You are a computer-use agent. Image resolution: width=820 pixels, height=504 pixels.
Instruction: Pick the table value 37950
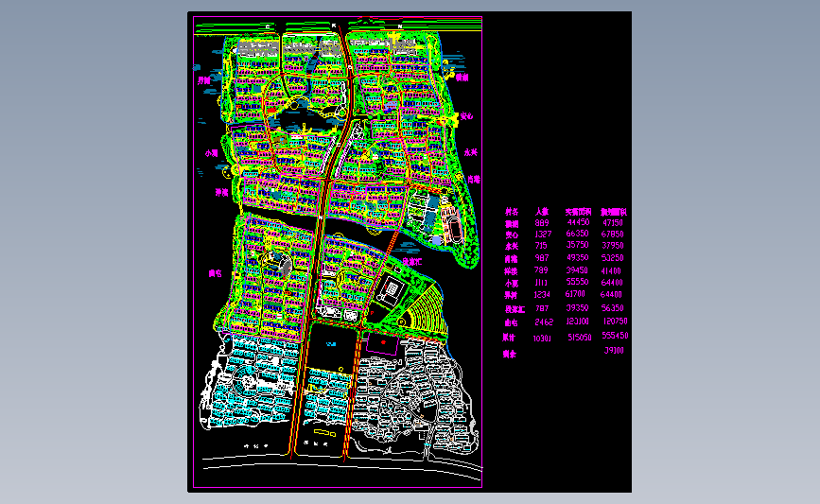[612, 245]
